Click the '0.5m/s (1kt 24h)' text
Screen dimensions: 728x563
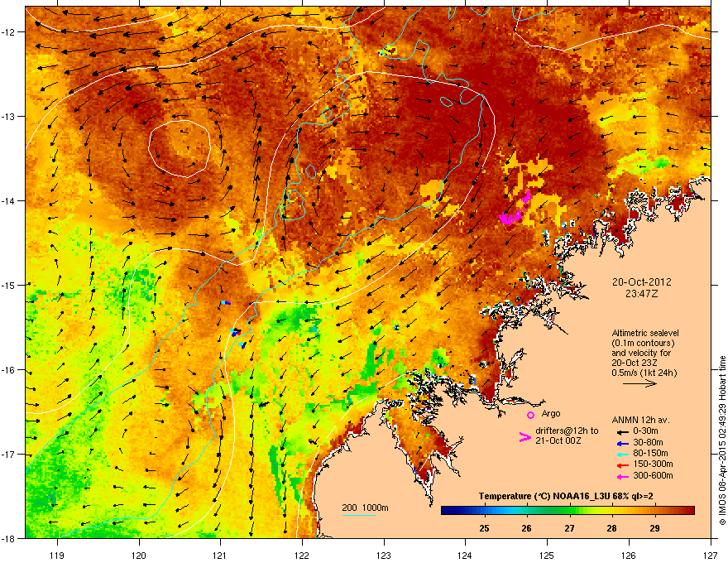point(644,373)
